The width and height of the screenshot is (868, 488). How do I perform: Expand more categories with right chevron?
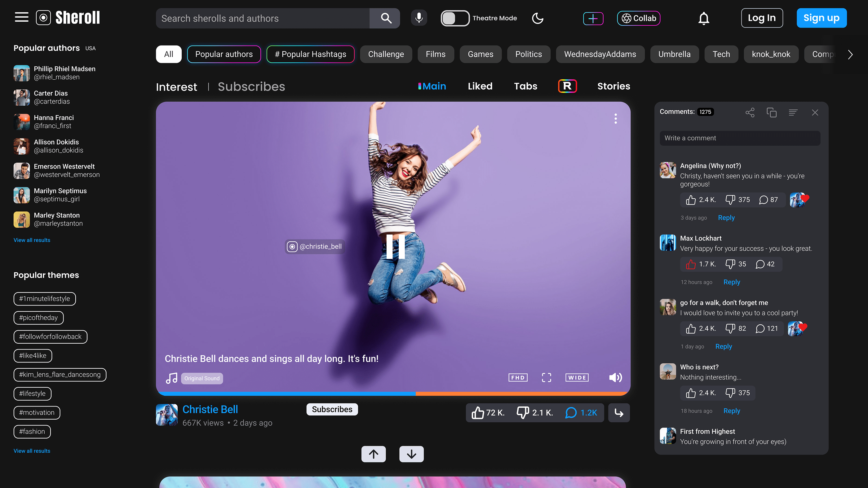[x=850, y=54]
